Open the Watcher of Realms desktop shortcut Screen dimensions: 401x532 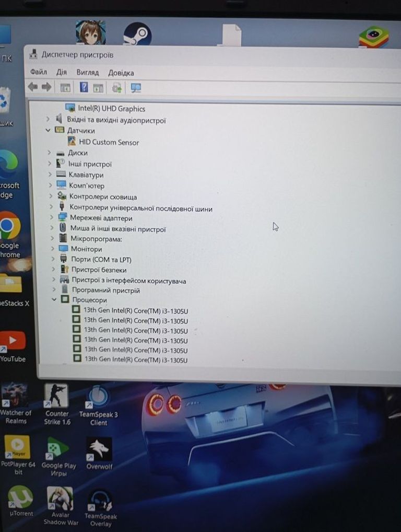[x=15, y=403]
